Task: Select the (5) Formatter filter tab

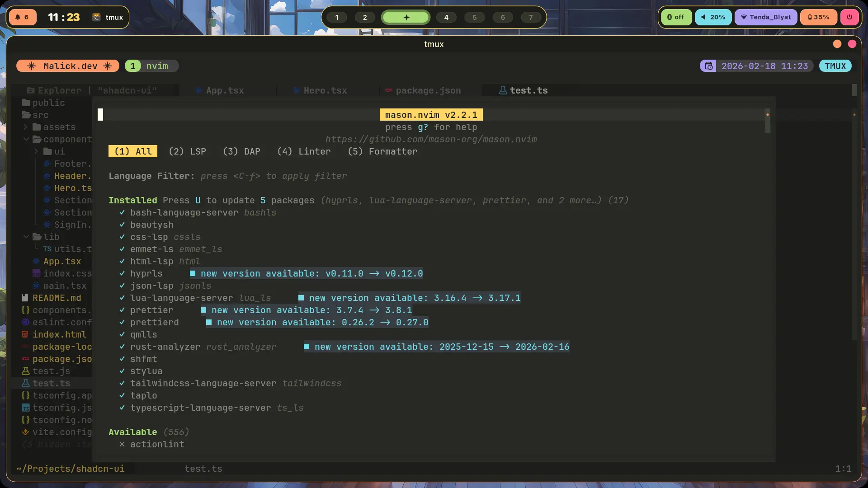Action: (382, 151)
